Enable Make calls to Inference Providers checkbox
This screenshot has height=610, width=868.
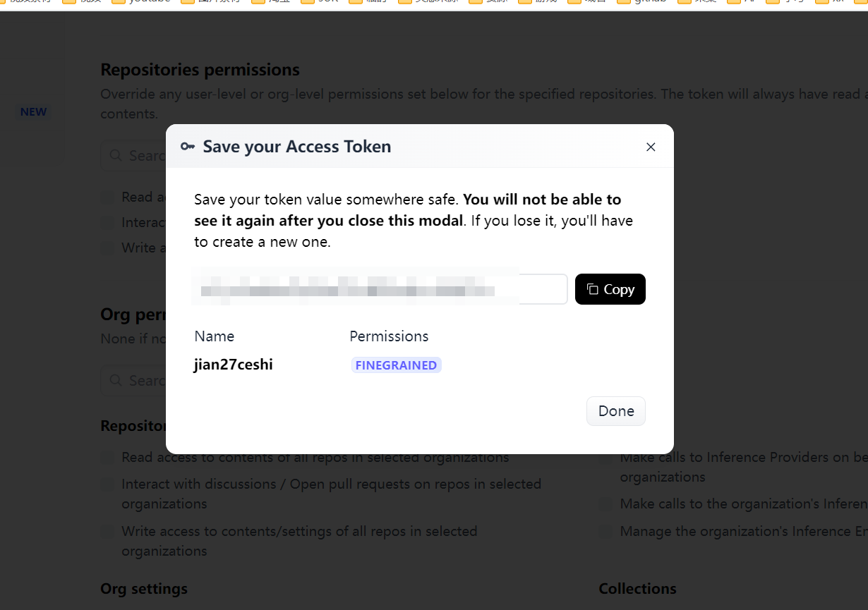(x=605, y=458)
